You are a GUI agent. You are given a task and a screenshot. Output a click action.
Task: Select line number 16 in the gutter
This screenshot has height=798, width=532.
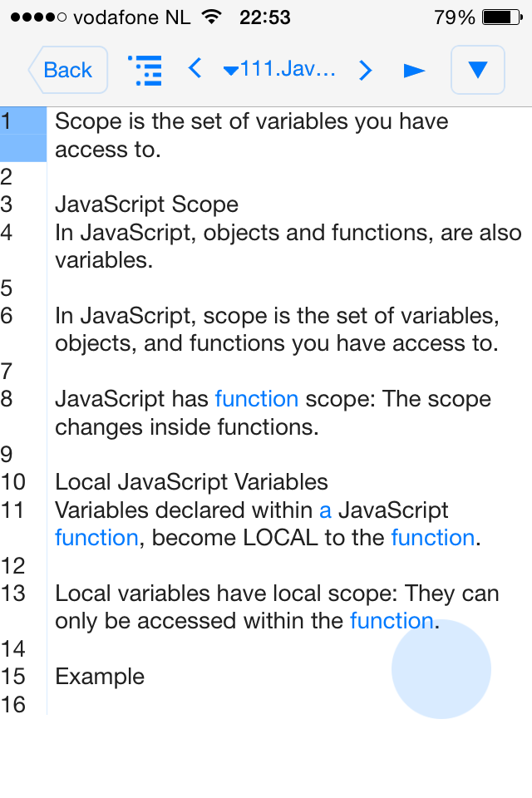[13, 705]
